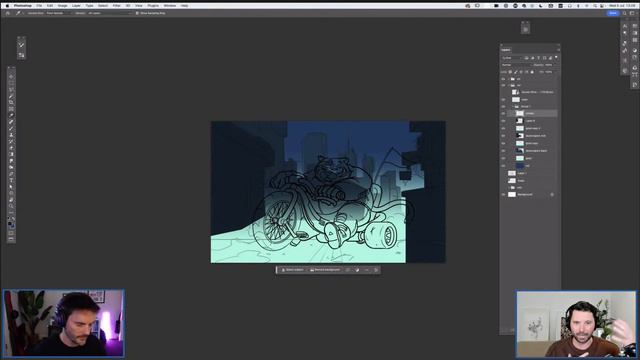This screenshot has width=640, height=360.
Task: Select the Pen tool
Action: pyautogui.click(x=11, y=173)
